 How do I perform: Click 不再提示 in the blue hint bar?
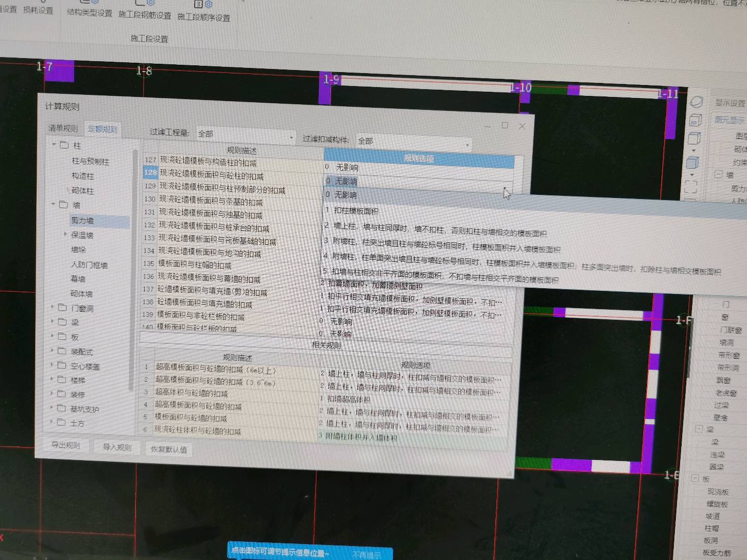(x=367, y=555)
